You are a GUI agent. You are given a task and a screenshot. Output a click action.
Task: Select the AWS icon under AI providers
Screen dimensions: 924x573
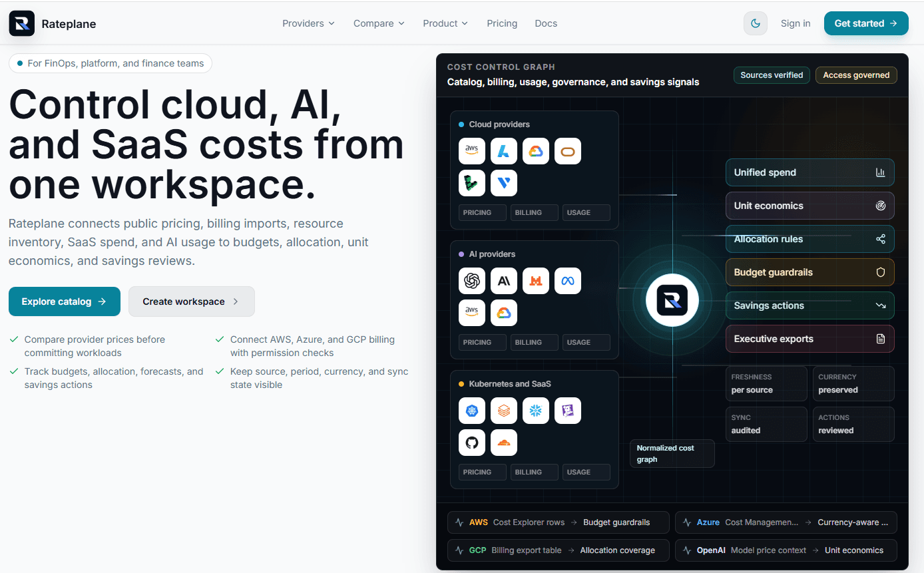click(x=472, y=313)
